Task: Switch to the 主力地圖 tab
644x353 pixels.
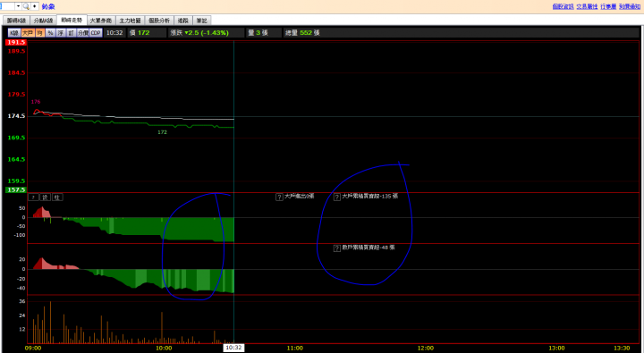Action: click(x=130, y=21)
